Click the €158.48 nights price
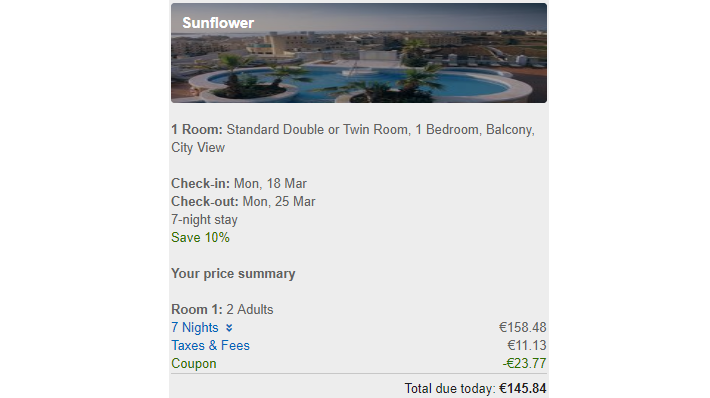The height and width of the screenshot is (398, 710). 523,327
